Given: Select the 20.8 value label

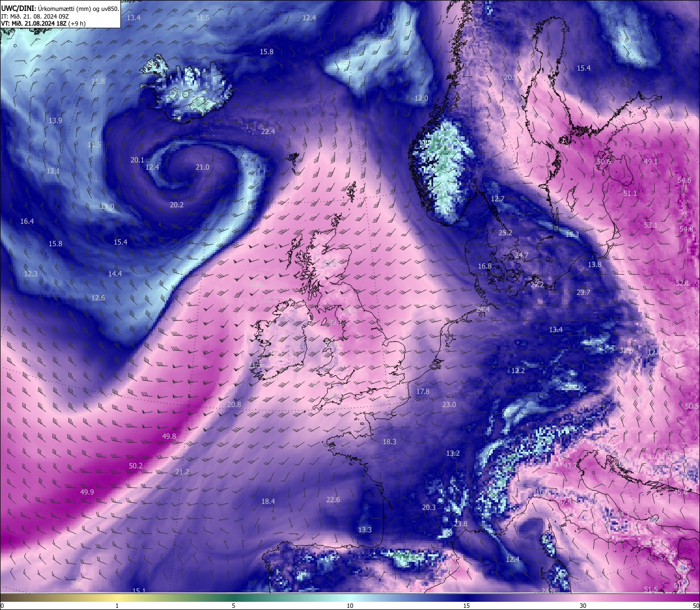Looking at the screenshot, I should pos(234,404).
